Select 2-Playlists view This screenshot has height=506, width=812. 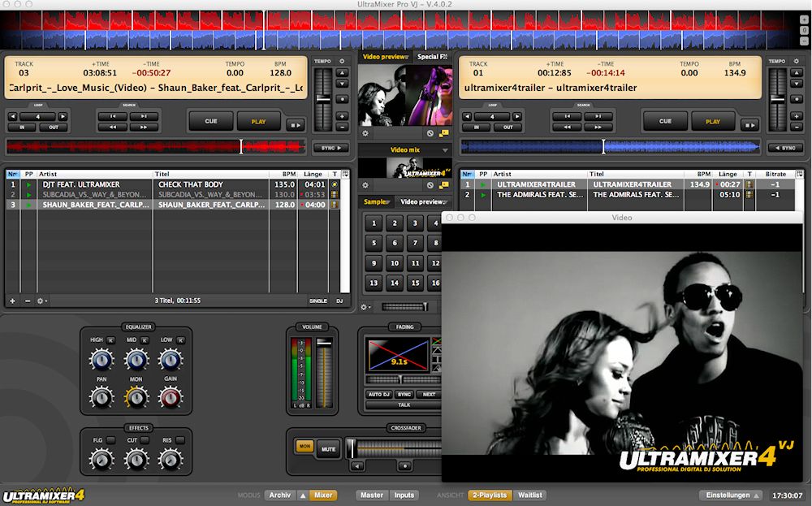coord(490,495)
